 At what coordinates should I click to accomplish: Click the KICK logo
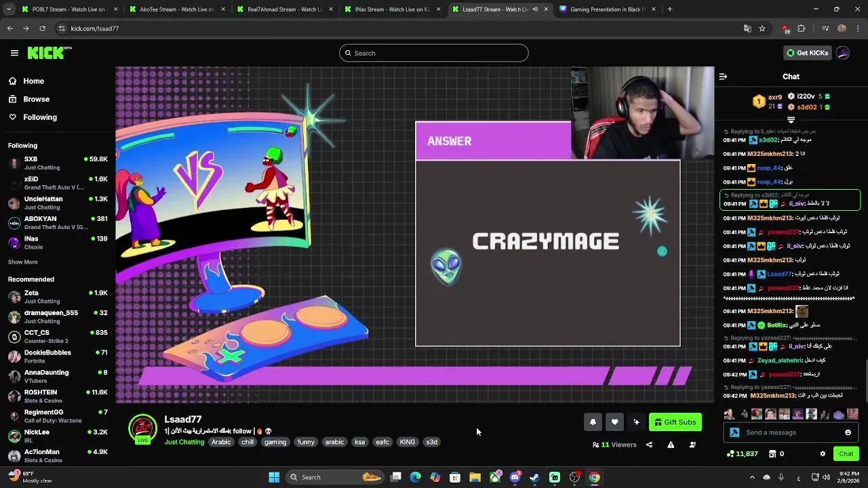tap(50, 53)
